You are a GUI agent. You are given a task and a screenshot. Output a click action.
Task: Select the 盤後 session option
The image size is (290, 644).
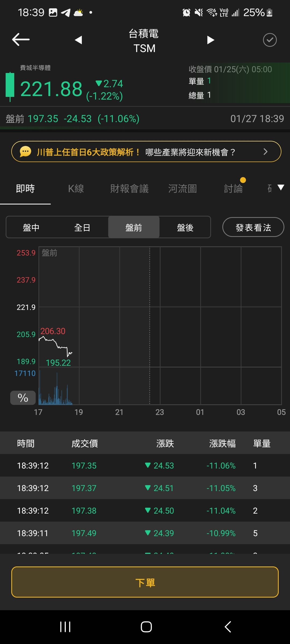click(185, 228)
